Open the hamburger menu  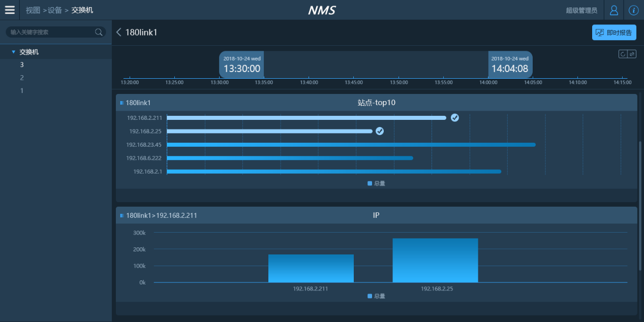[x=10, y=10]
